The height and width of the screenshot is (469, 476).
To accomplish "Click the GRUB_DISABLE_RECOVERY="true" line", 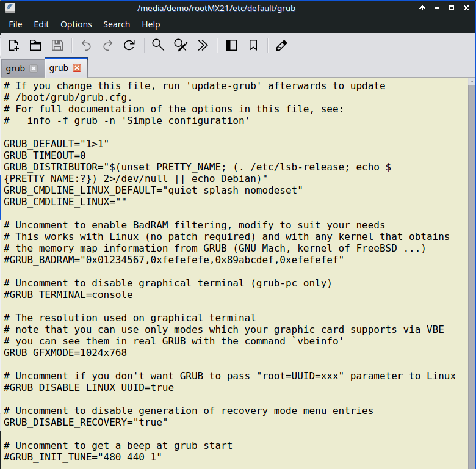I will point(85,423).
